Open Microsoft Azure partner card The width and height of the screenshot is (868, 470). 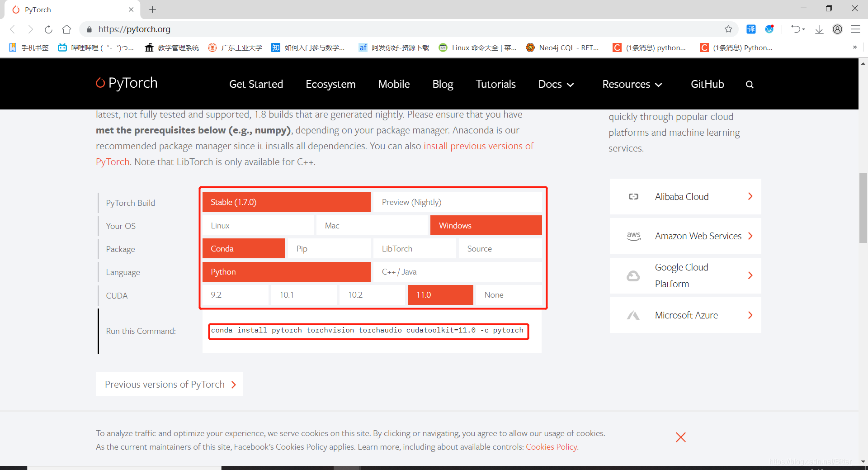coord(685,315)
